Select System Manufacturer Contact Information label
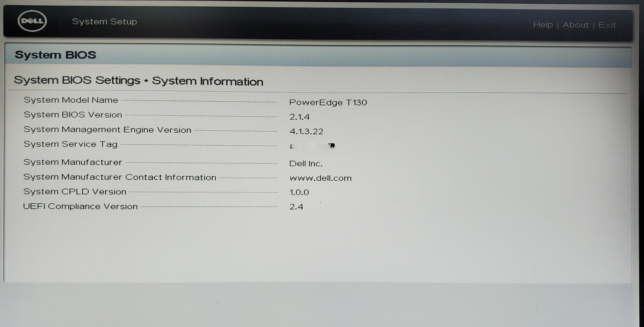The image size is (644, 327). click(120, 178)
